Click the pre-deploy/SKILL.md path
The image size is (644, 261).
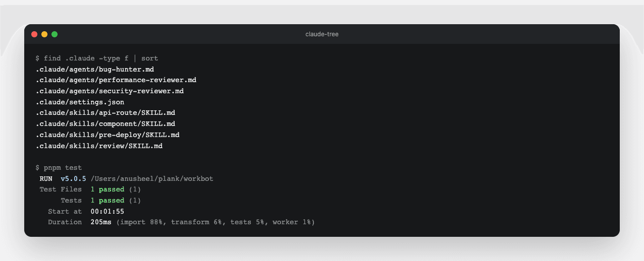108,135
